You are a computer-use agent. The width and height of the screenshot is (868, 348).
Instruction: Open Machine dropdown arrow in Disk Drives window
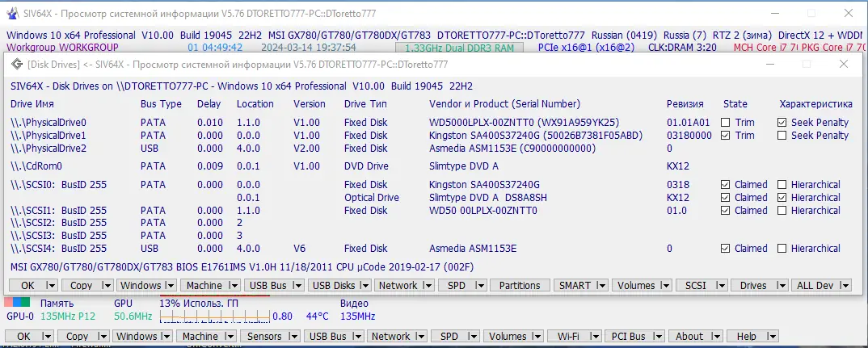(x=235, y=286)
